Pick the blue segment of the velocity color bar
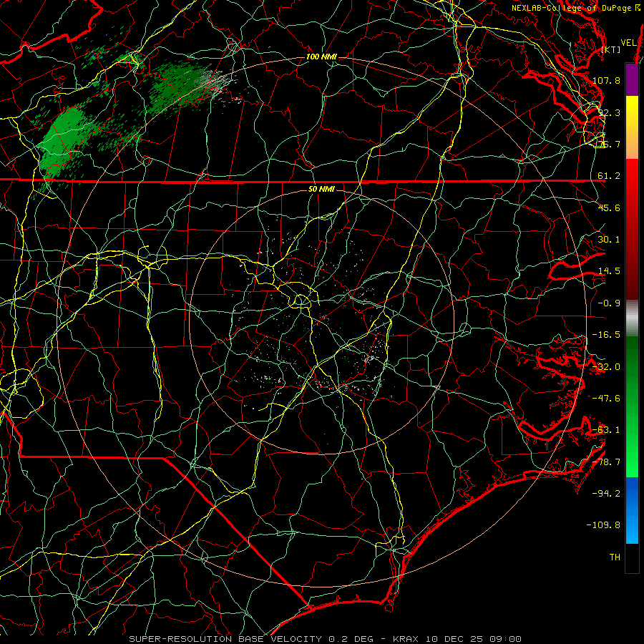Viewport: 644px width, 644px height. tap(632, 510)
